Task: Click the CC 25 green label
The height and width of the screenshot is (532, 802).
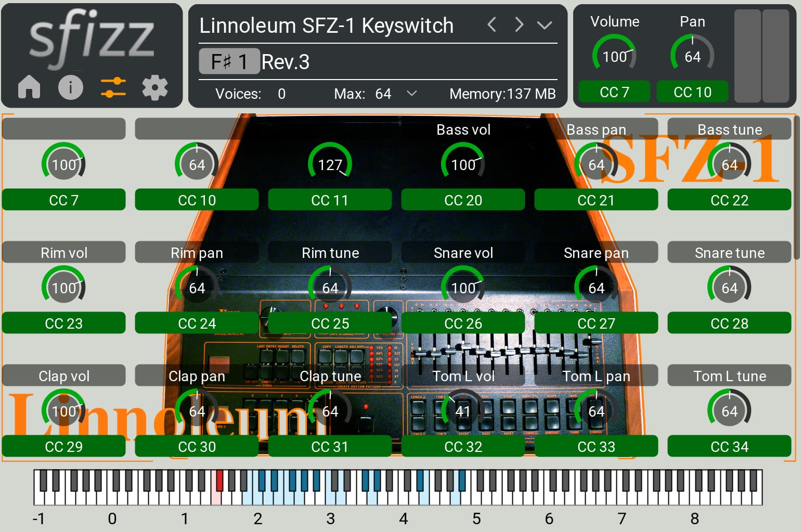Action: [330, 323]
